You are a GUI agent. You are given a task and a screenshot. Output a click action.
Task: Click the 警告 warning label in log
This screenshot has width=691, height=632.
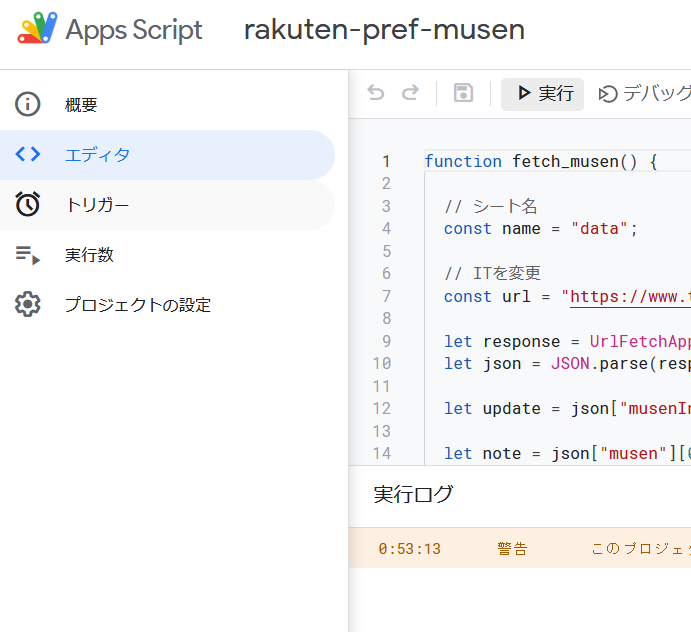click(x=512, y=549)
